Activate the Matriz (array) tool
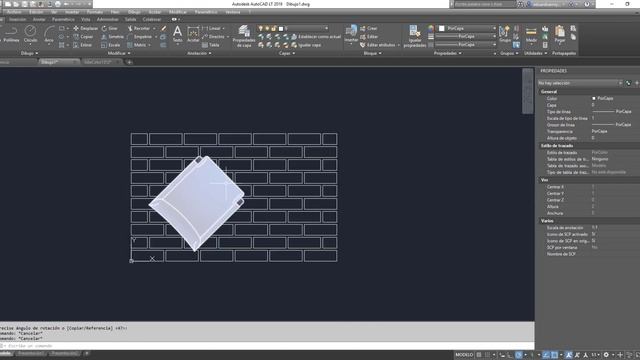The height and width of the screenshot is (360, 640). point(137,45)
